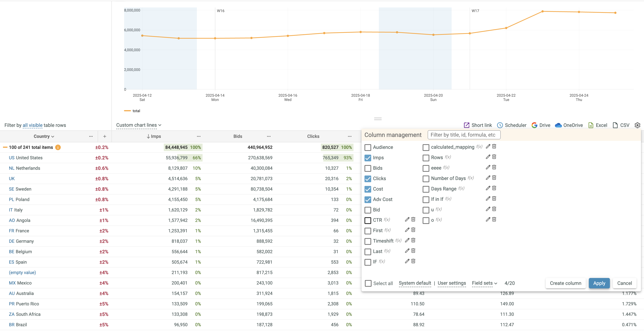Viewport: 644px width, 332px height.
Task: Delete the Timeshift calculated column via its trash icon
Action: (413, 240)
